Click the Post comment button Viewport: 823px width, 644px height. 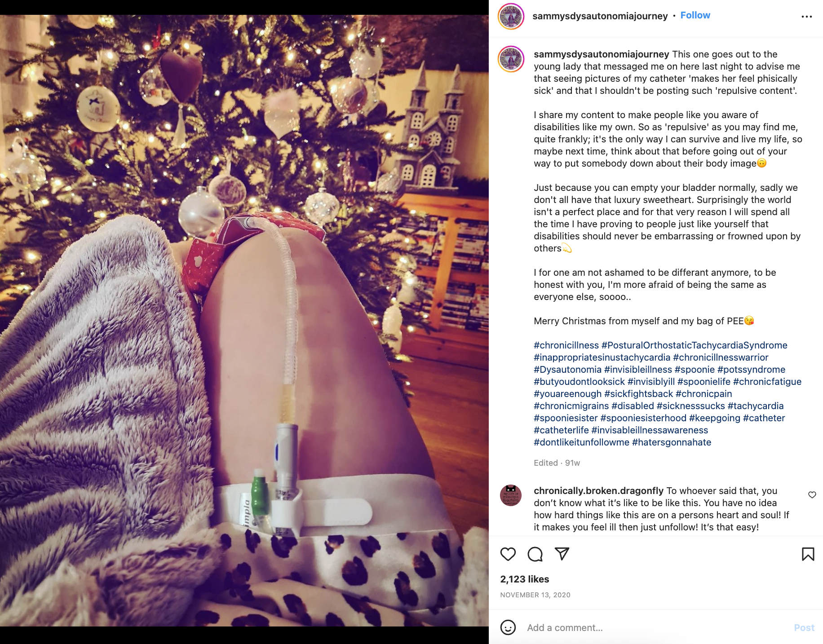click(804, 628)
